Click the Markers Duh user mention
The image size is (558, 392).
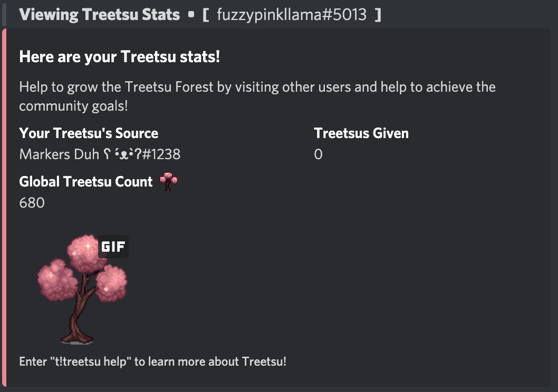pos(100,154)
